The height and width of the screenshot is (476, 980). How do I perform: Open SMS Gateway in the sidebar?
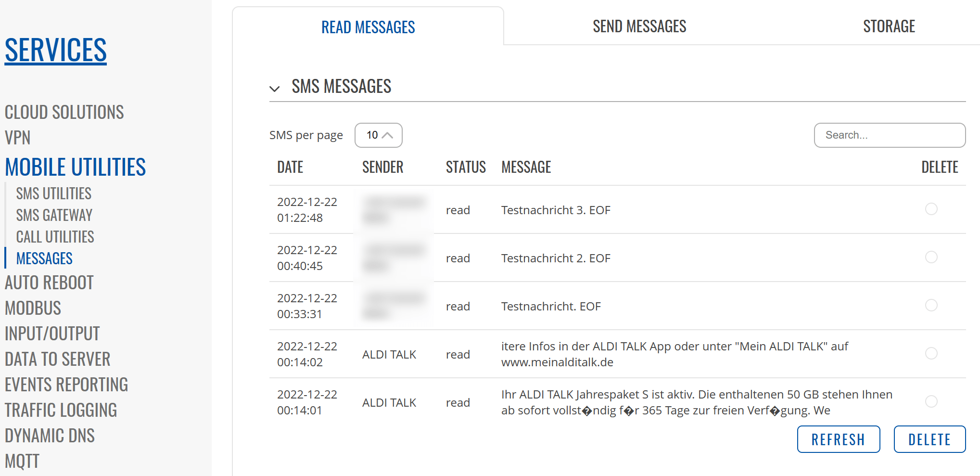[x=54, y=215]
